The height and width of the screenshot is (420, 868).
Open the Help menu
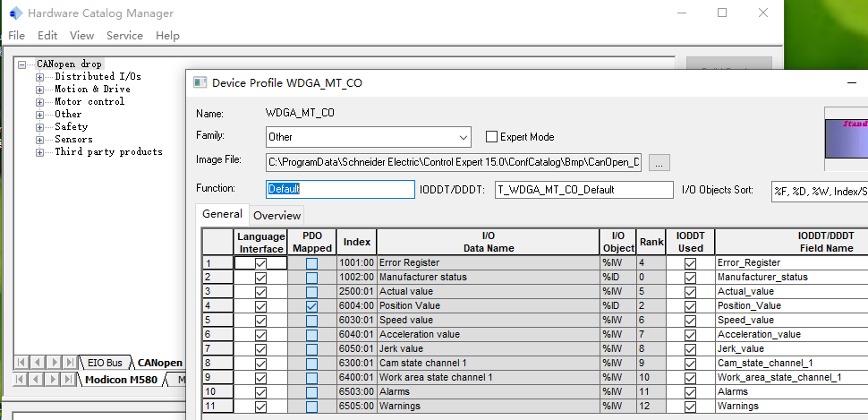[x=167, y=36]
